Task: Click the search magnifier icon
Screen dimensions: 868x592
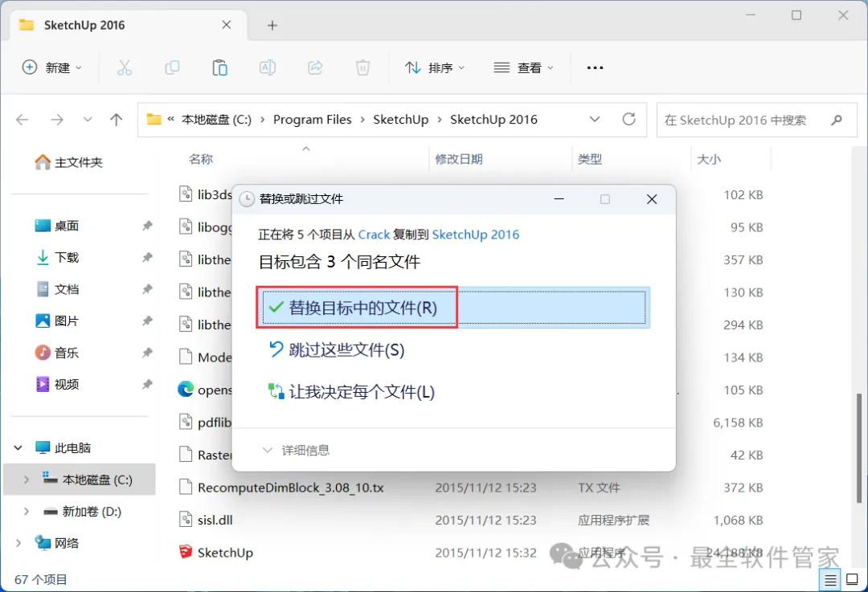Action: (x=837, y=120)
